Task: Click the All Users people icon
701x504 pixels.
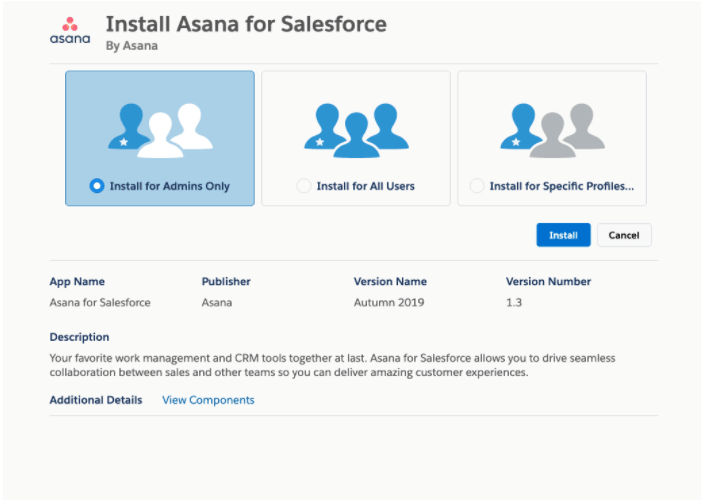Action: pos(356,128)
